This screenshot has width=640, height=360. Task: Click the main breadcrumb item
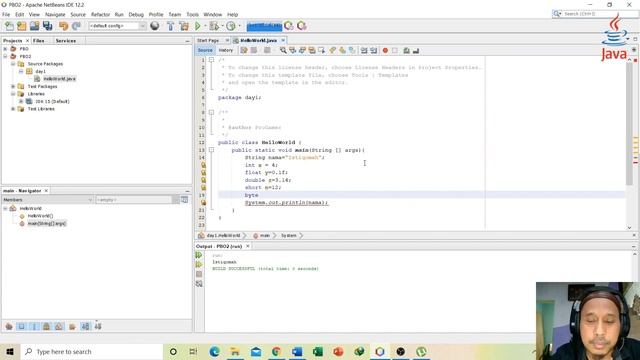coord(265,236)
